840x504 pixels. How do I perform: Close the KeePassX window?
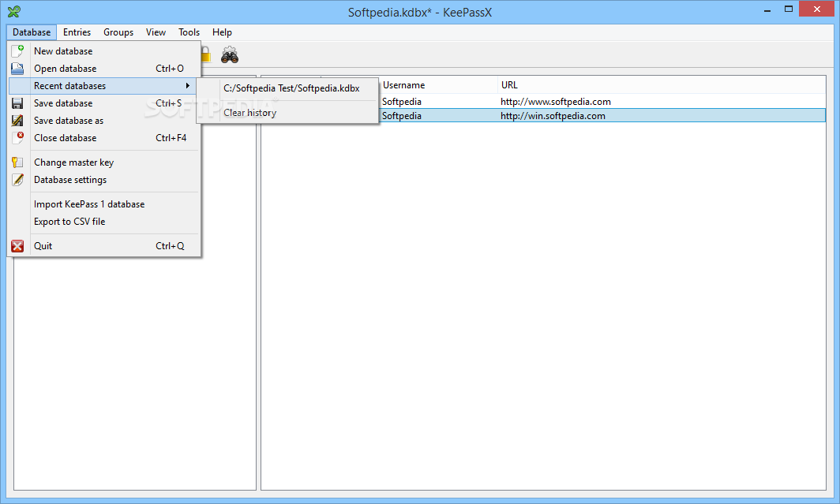[817, 9]
